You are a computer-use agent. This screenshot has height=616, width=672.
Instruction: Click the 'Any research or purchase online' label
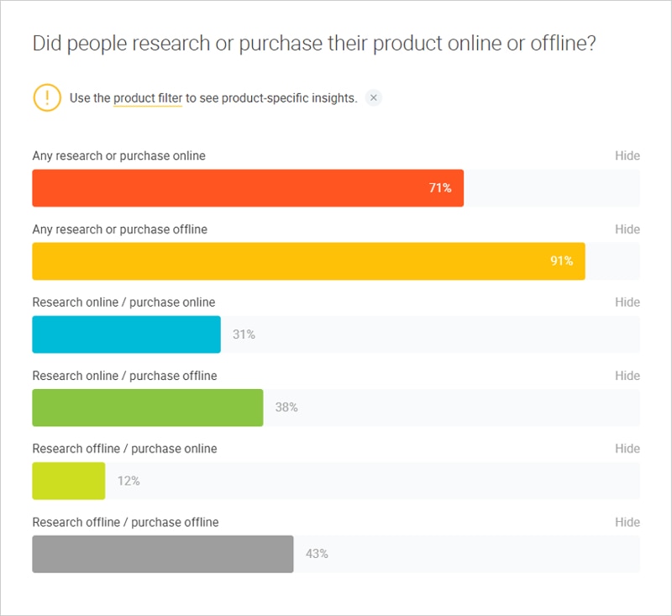118,155
